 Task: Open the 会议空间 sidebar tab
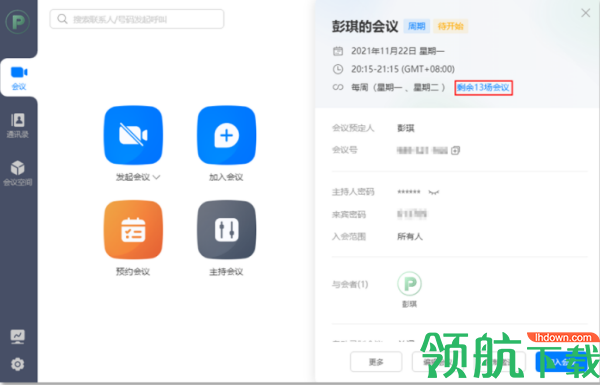[x=18, y=173]
